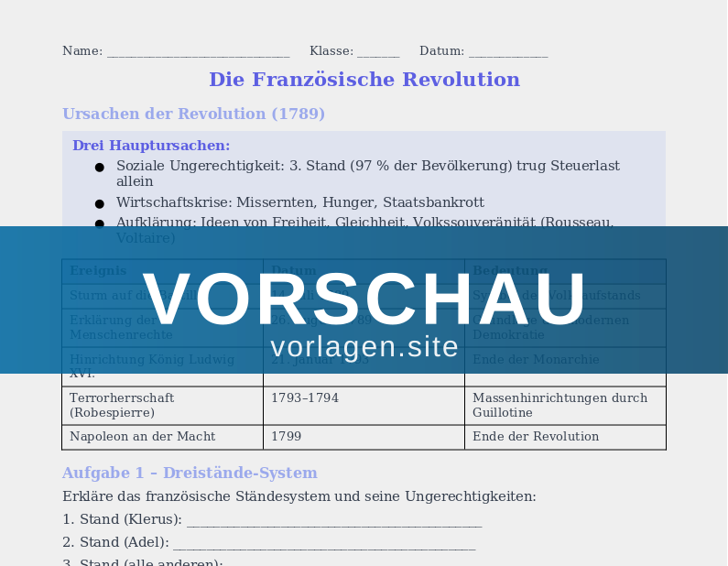Click the answer line after '1. Stand (Klerus):'

coord(334,521)
